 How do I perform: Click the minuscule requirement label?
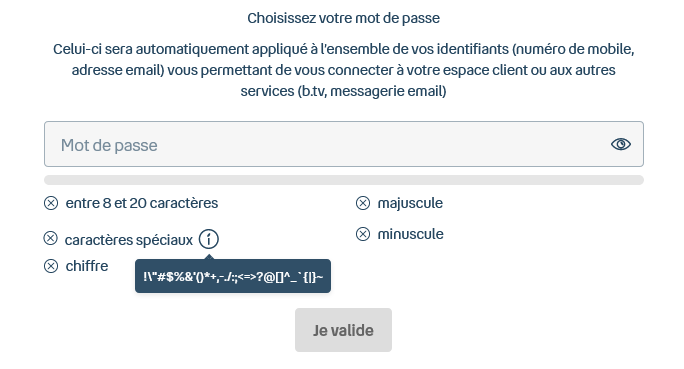click(410, 234)
